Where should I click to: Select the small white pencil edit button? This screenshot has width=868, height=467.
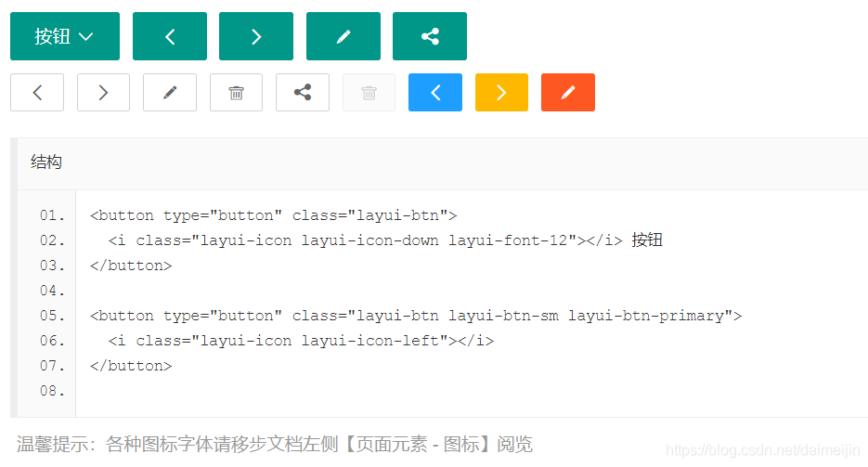pos(170,93)
